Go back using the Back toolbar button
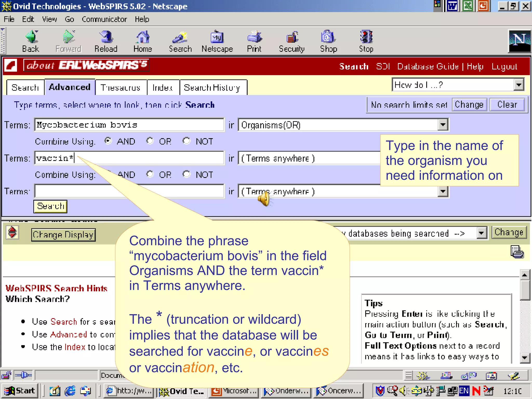 pos(31,42)
